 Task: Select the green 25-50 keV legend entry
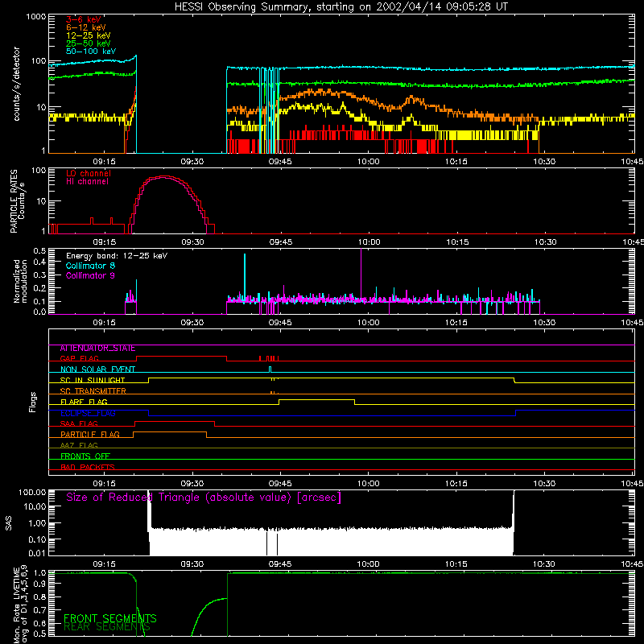[x=89, y=43]
